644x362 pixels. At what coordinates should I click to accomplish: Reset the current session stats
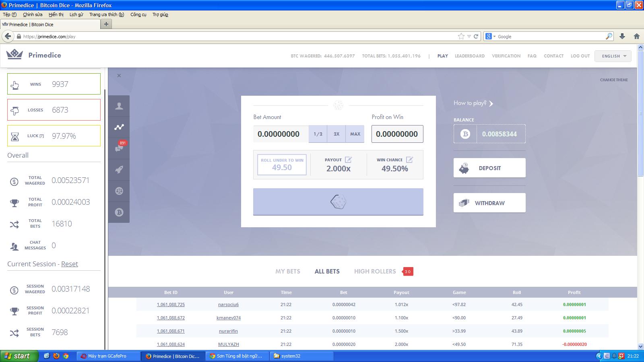coord(70,264)
